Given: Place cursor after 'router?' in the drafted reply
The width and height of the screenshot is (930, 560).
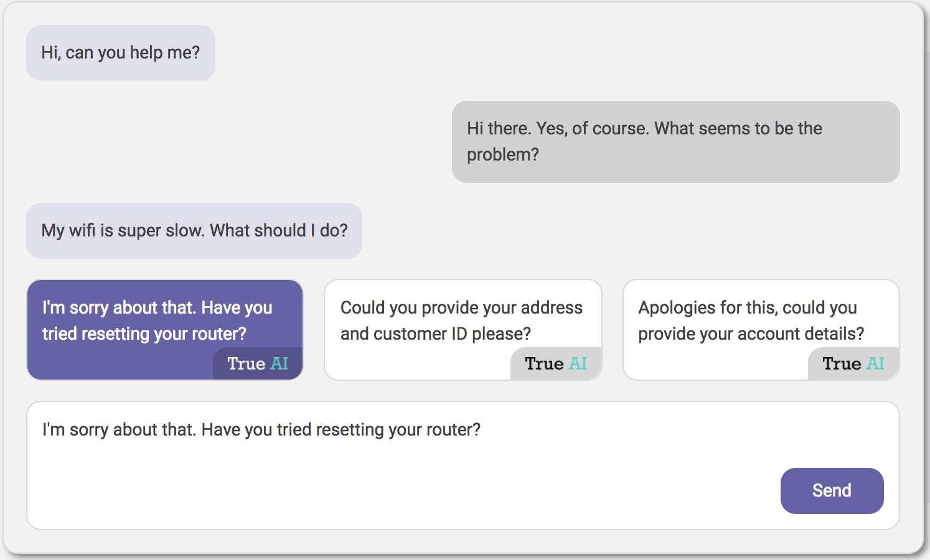Looking at the screenshot, I should pos(482,430).
